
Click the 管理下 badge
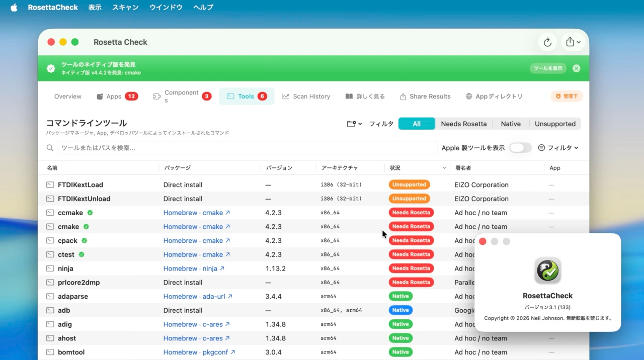tap(567, 97)
